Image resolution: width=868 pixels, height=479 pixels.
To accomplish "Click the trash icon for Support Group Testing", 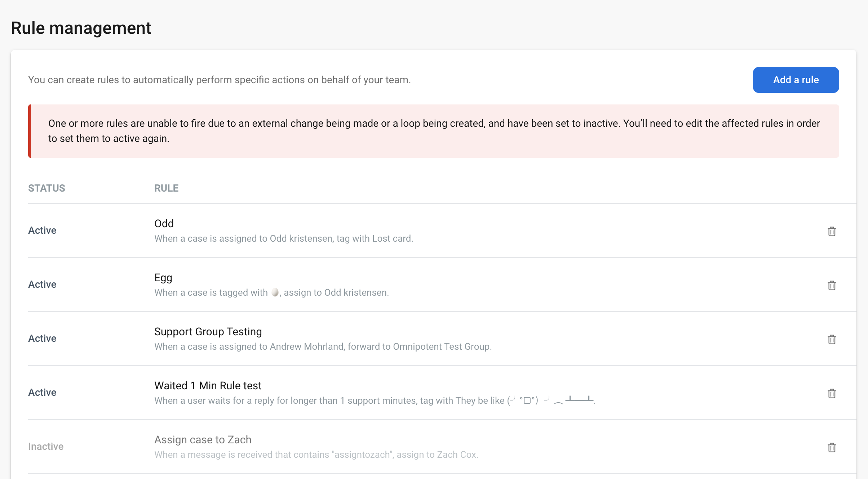I will (832, 339).
